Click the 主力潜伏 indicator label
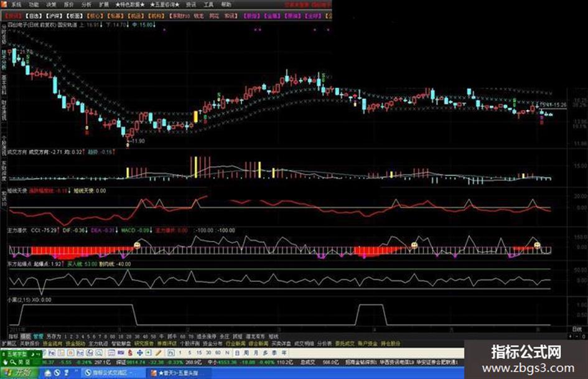Screen dimensions: 588x379 pyautogui.click(x=17, y=230)
